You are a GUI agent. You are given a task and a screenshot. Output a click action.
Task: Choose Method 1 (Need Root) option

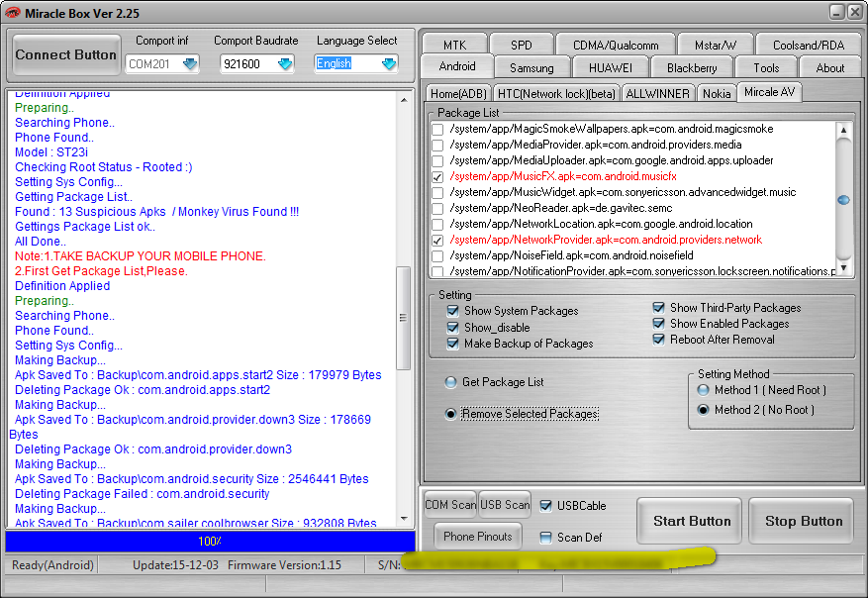[x=703, y=390]
